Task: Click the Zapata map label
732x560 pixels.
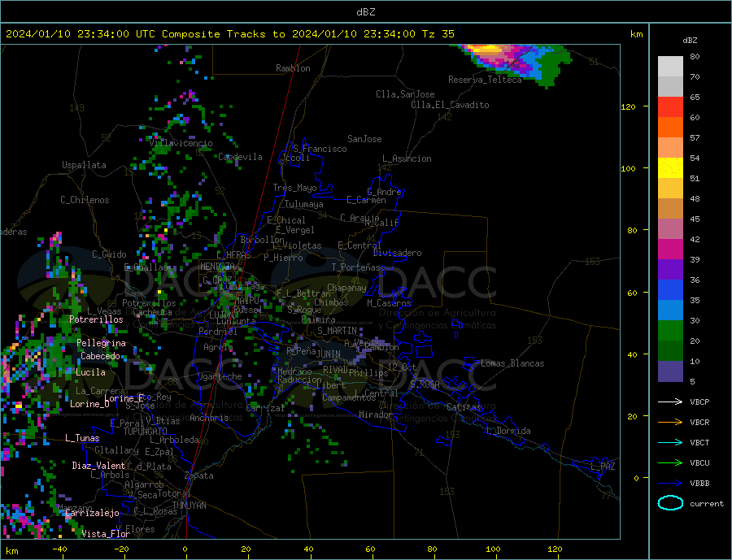Action: pyautogui.click(x=199, y=475)
